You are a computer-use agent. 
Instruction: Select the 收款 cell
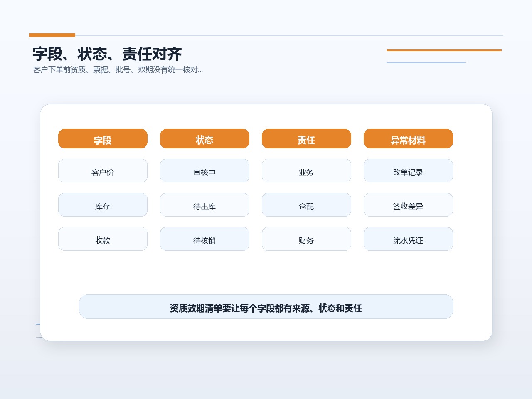103,239
